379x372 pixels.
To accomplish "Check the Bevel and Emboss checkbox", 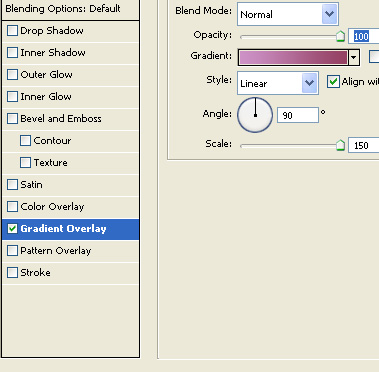I will (x=12, y=119).
